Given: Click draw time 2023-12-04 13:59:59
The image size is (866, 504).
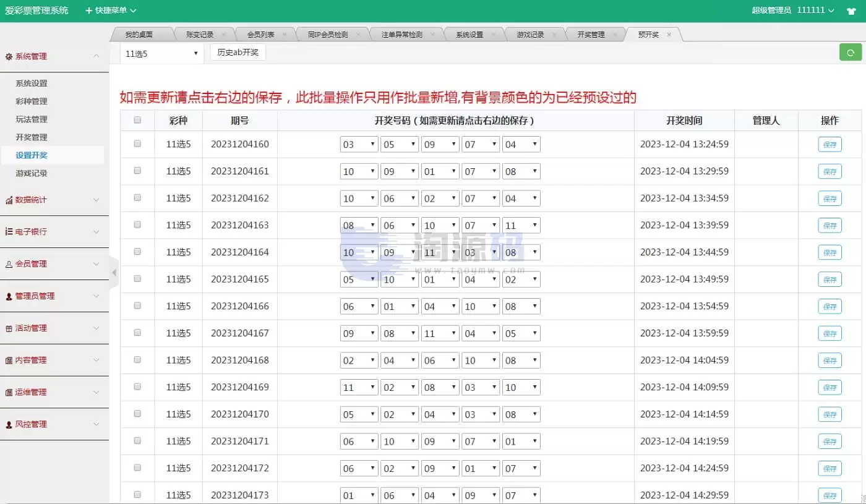Looking at the screenshot, I should 684,333.
